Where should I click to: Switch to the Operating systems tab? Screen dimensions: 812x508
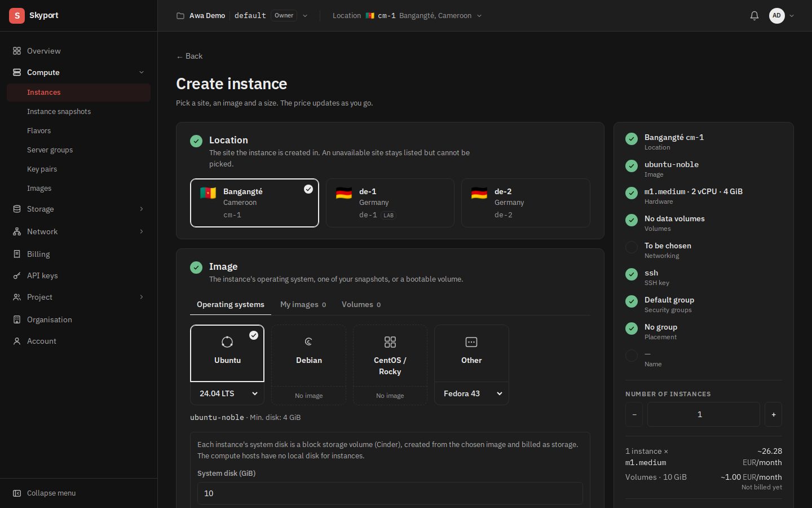coord(231,305)
